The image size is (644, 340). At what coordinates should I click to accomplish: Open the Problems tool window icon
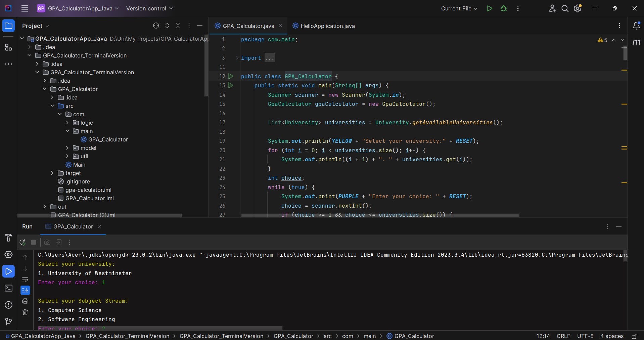pos(8,305)
